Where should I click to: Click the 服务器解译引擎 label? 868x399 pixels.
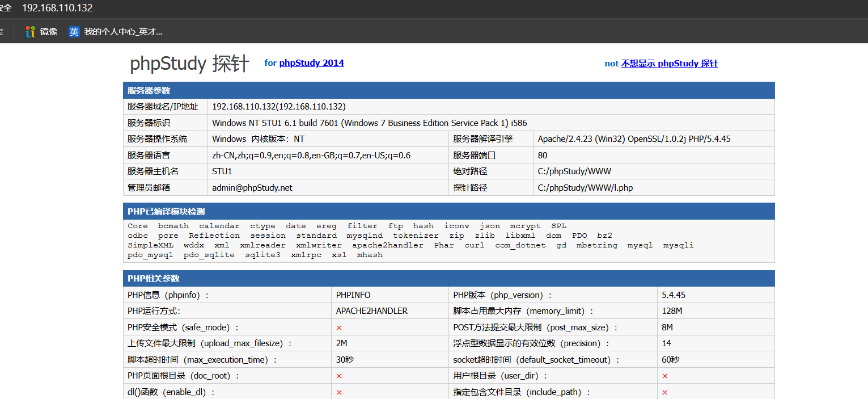click(482, 139)
